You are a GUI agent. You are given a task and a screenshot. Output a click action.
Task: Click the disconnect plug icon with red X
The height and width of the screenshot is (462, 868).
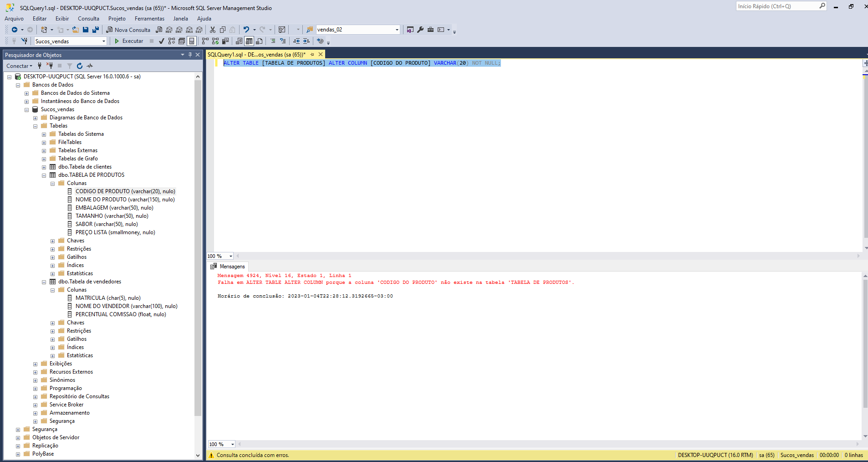click(x=50, y=66)
